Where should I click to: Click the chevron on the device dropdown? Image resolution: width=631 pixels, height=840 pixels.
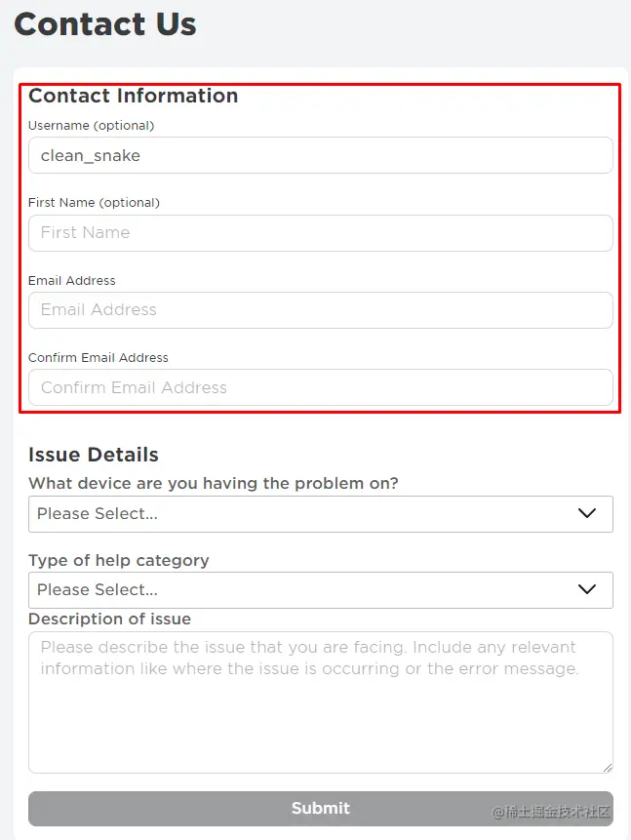coord(586,513)
